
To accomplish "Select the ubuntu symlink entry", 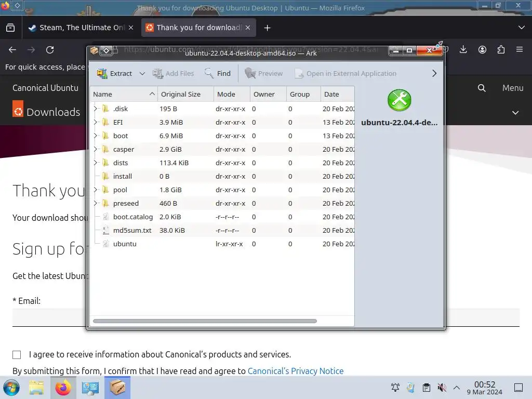I will tap(222, 244).
